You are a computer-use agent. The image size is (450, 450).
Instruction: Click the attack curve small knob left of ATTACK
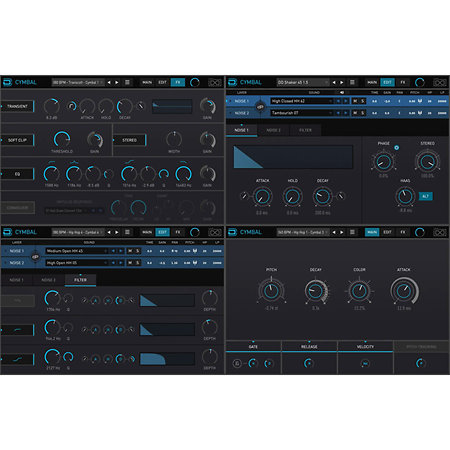tap(244, 196)
